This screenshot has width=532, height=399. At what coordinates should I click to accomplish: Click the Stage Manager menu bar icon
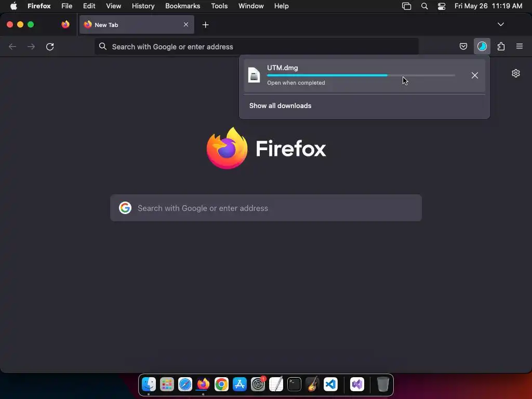point(406,6)
